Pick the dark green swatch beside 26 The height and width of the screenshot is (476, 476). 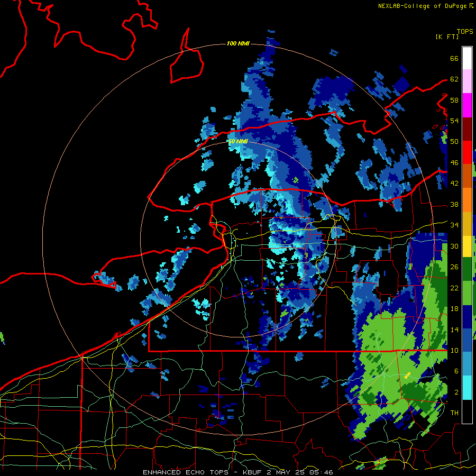click(x=467, y=269)
